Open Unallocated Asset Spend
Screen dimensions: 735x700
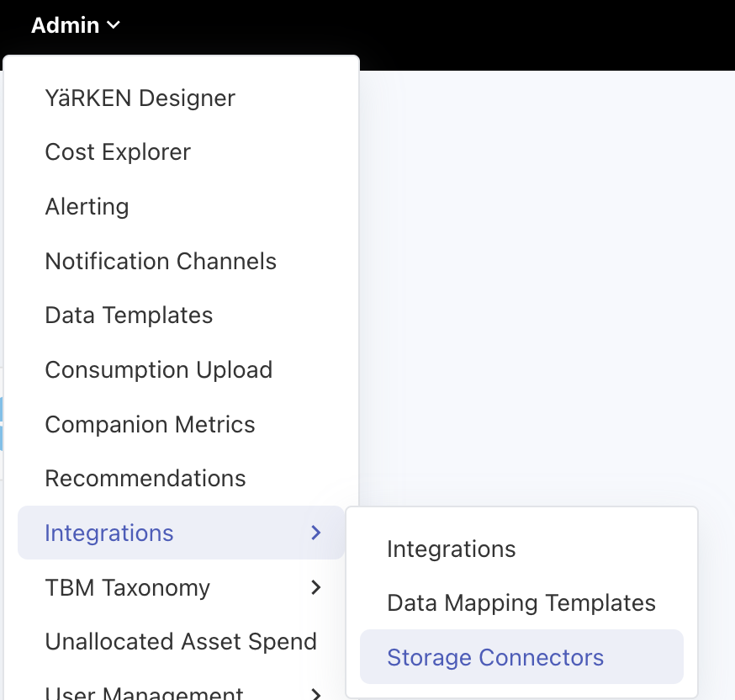pyautogui.click(x=181, y=642)
